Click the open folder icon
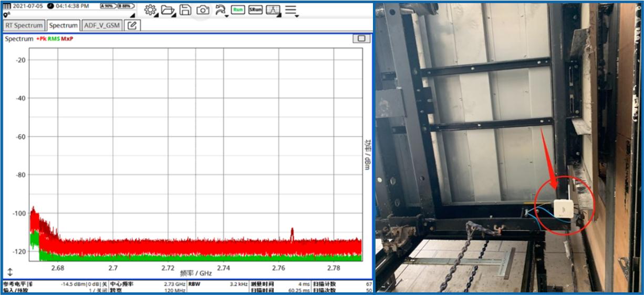Viewport: 644px width, 295px height. point(167,9)
